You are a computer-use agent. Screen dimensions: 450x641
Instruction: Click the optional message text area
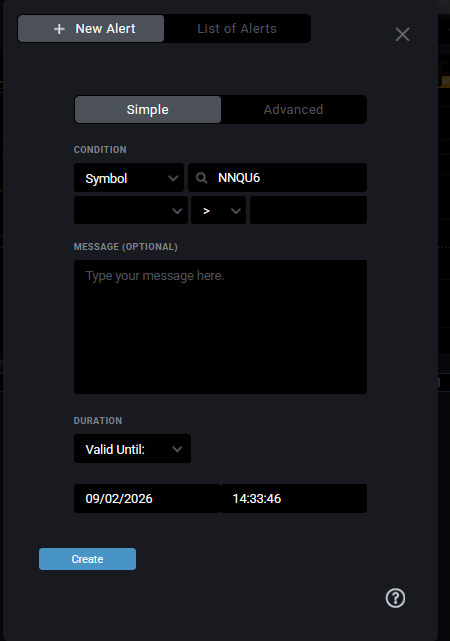click(220, 327)
